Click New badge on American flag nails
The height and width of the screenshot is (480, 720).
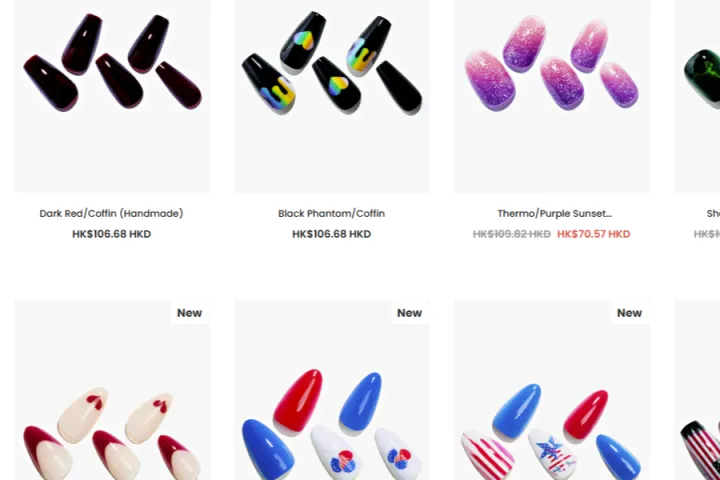(x=630, y=313)
